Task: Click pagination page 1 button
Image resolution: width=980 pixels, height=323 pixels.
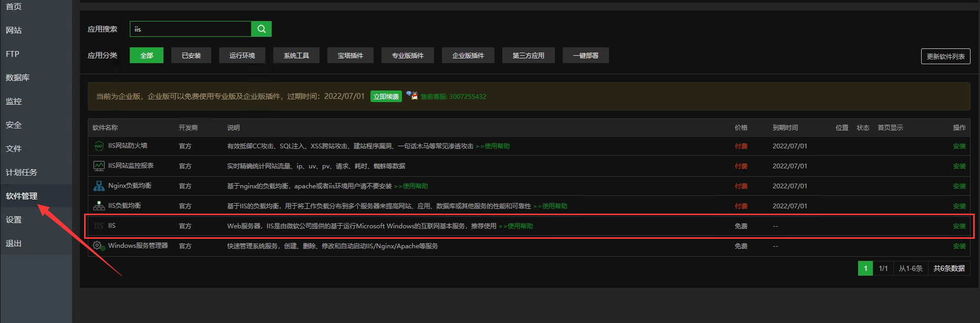Action: (x=865, y=268)
